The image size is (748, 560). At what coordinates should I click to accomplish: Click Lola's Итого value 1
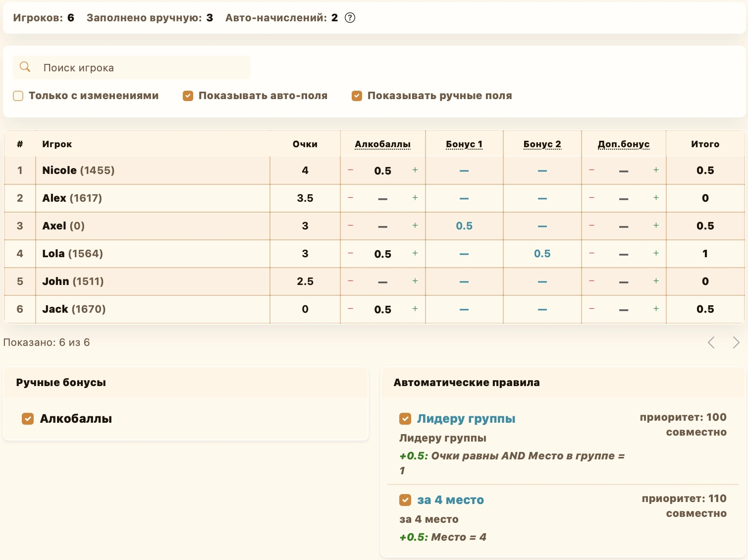pos(705,254)
